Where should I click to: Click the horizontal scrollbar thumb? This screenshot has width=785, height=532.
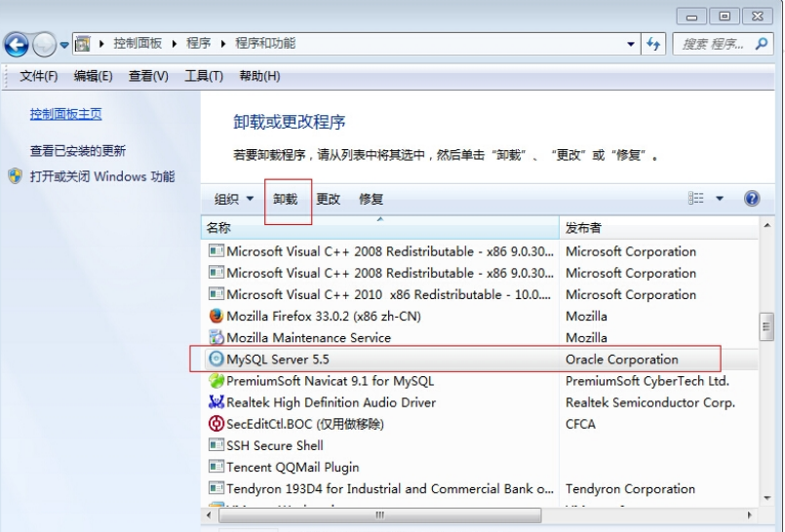click(380, 515)
